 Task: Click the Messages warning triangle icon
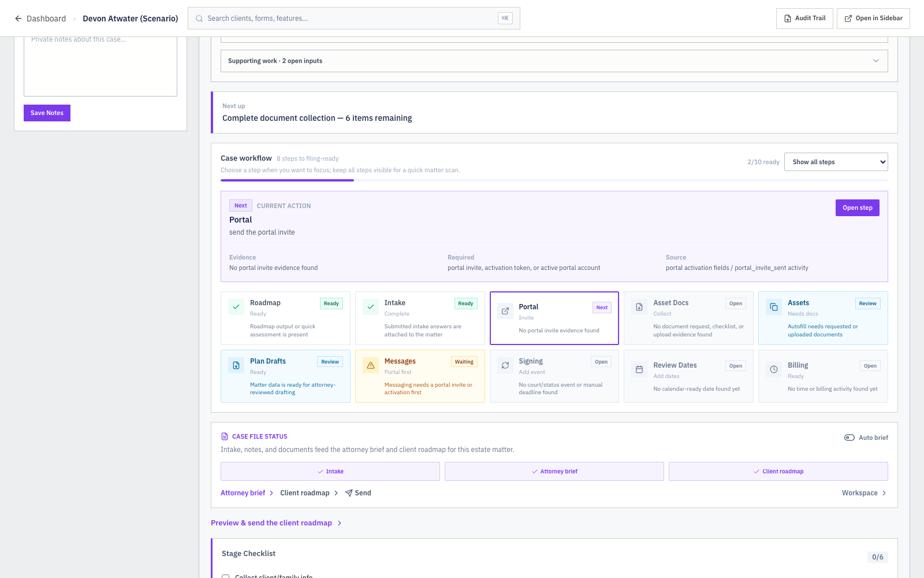371,365
